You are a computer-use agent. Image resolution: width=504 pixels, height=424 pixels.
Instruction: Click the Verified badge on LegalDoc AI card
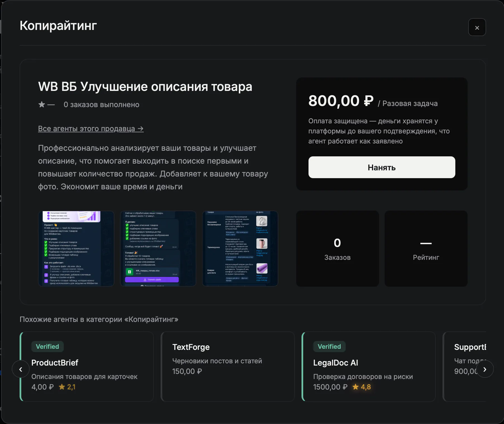click(329, 347)
